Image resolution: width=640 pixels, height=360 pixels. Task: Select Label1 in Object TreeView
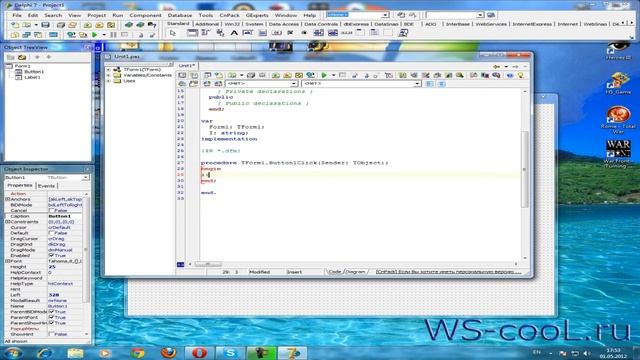point(32,77)
